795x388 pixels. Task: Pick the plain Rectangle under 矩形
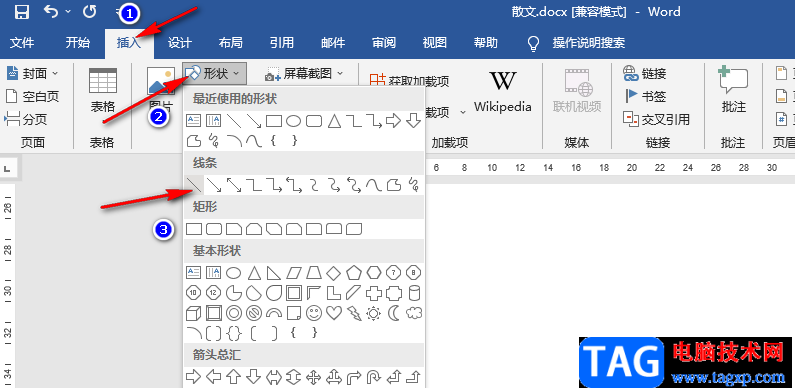[x=194, y=229]
